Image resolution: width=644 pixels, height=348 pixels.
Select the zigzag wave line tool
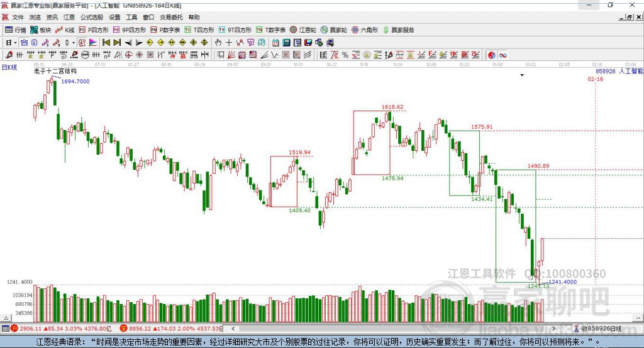click(275, 55)
